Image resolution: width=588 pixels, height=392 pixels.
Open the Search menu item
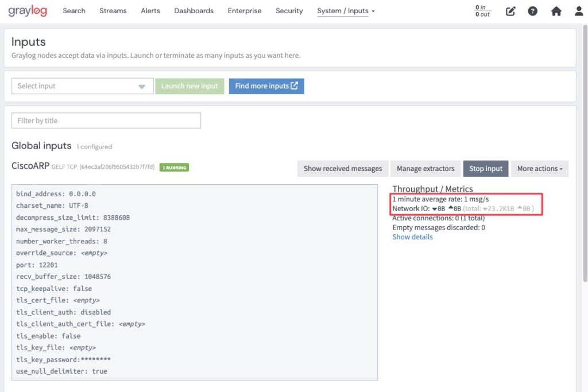[x=74, y=11]
